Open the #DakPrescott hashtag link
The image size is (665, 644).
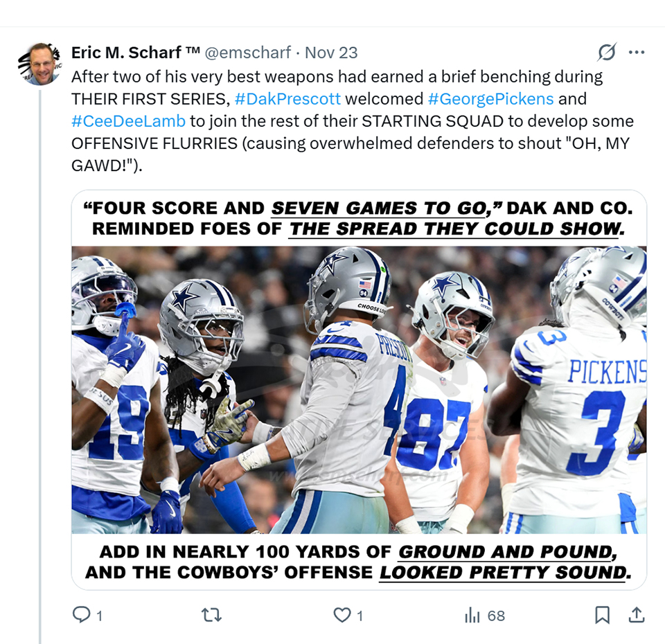(287, 98)
